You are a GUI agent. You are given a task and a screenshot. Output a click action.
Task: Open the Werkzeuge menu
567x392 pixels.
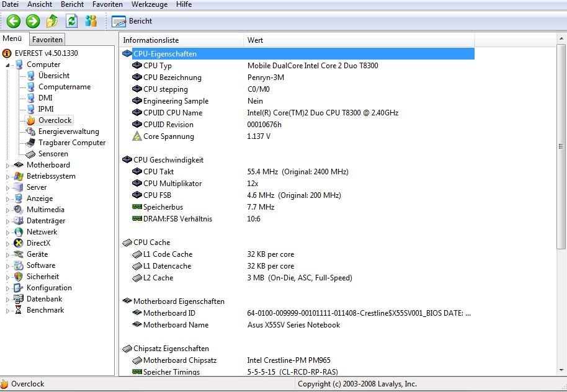(150, 4)
